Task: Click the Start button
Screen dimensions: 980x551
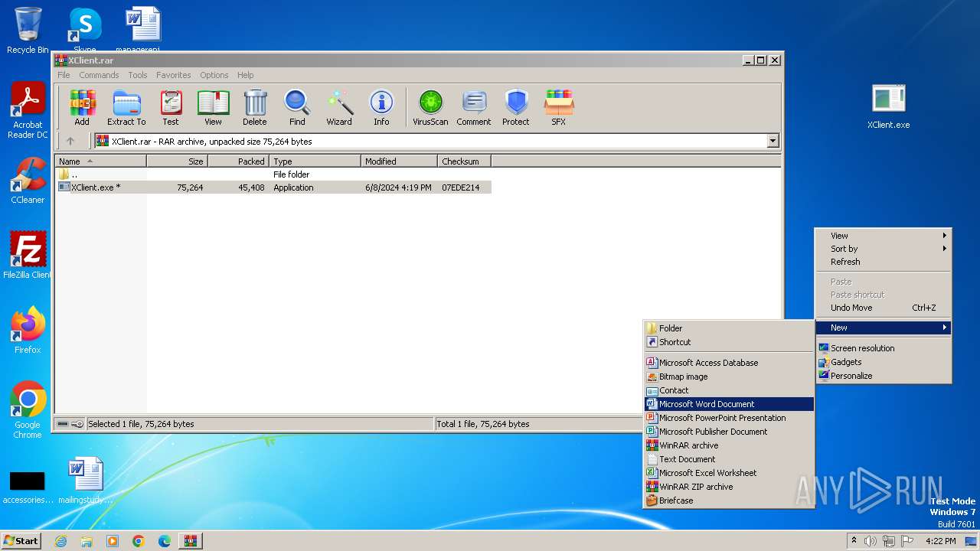Action: pyautogui.click(x=21, y=541)
